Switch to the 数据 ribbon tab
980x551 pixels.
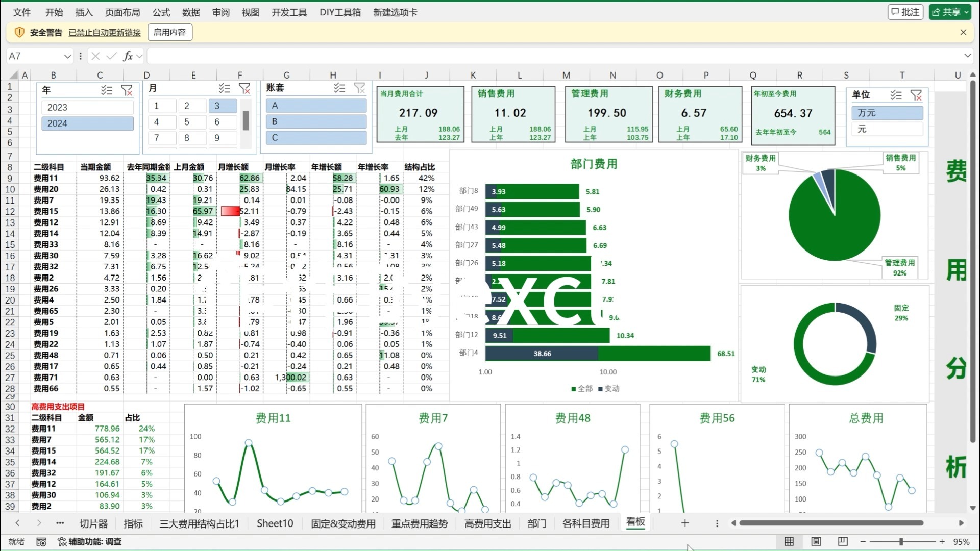point(191,12)
